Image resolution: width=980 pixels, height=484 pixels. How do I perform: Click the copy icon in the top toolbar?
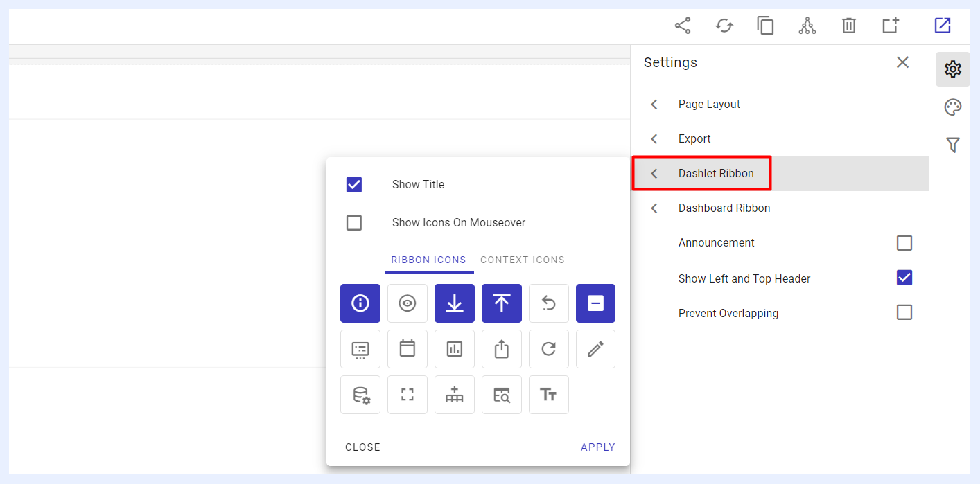(765, 26)
